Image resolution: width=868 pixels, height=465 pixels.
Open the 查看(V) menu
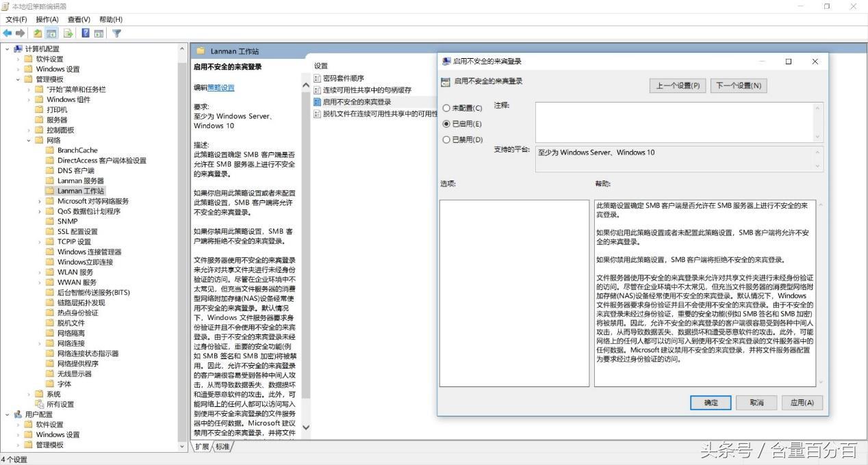79,19
